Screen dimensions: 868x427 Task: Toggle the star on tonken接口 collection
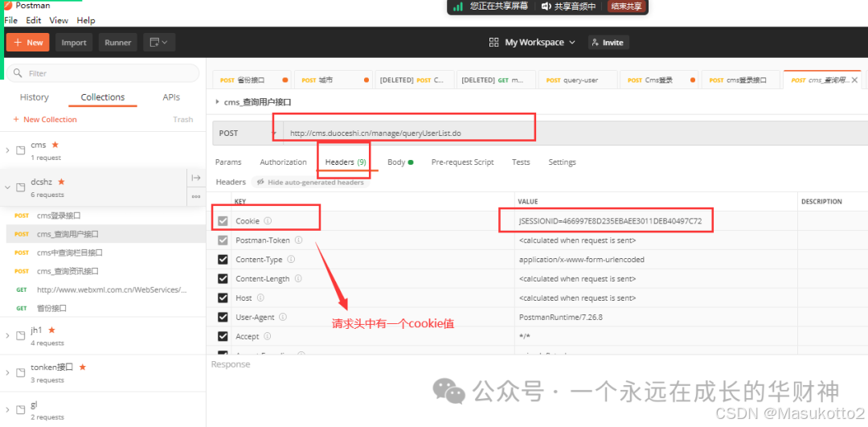[x=83, y=367]
